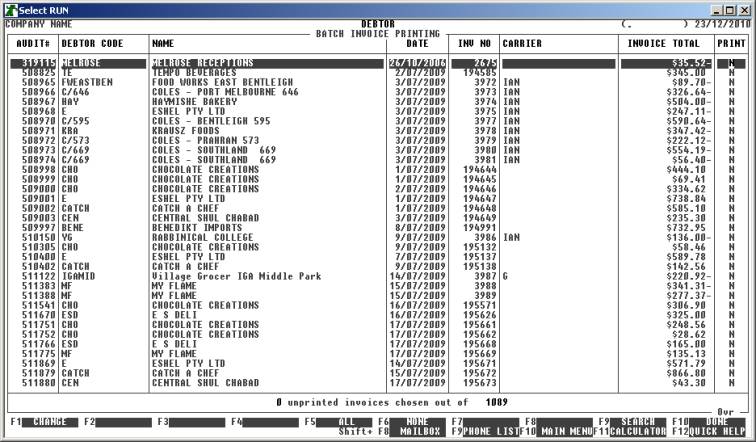The image size is (756, 442).
Task: Click the INVOICE TOTAL column header
Action: click(663, 43)
